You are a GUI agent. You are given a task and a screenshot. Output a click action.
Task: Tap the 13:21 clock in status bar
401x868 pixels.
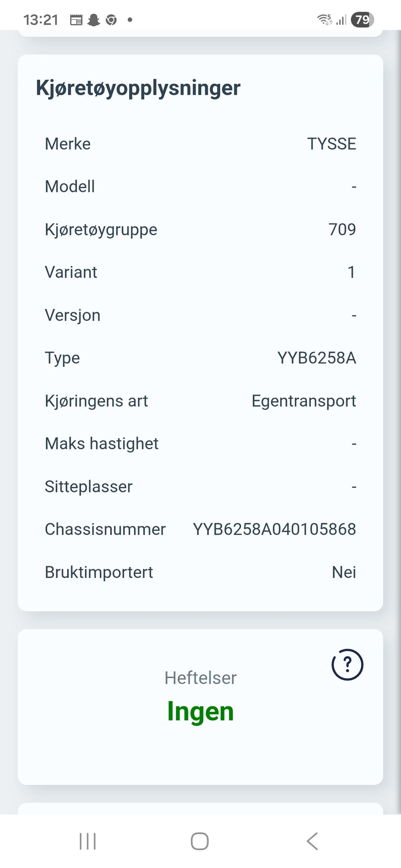pos(41,20)
